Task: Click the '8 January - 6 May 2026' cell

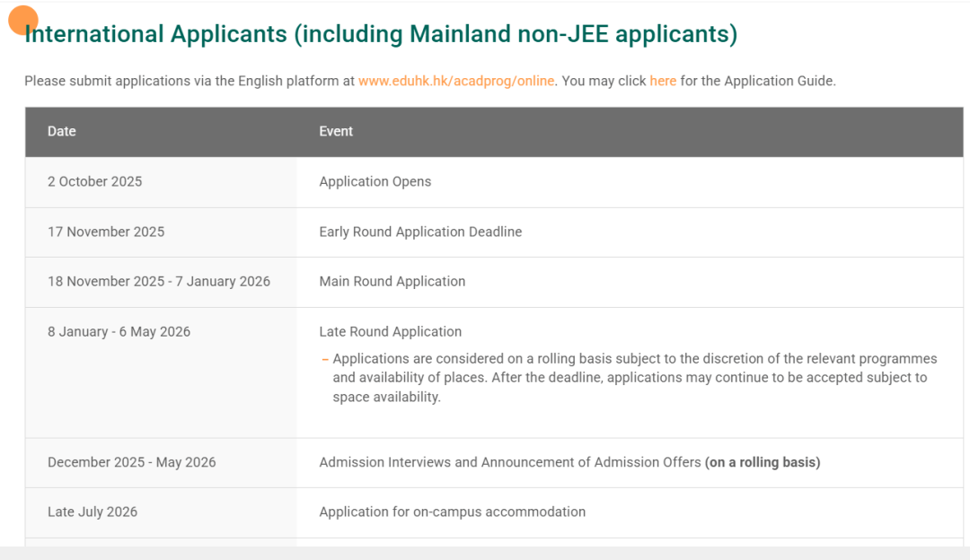Action: pos(119,331)
